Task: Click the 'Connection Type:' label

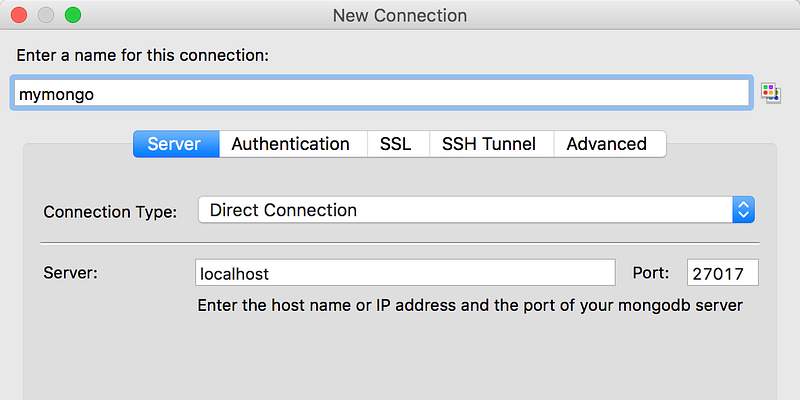Action: coord(110,212)
